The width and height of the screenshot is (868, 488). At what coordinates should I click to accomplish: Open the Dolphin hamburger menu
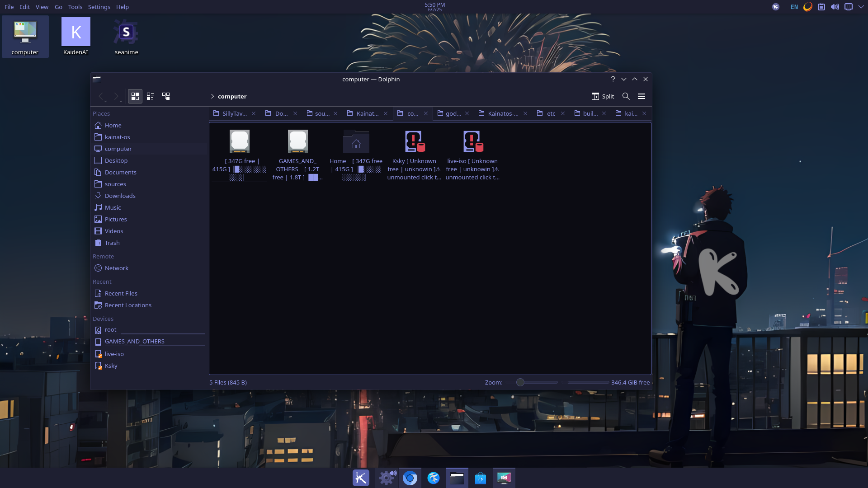(642, 96)
